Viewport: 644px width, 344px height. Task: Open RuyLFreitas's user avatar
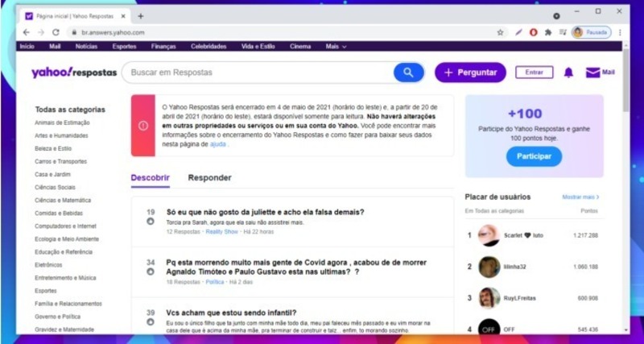(489, 298)
